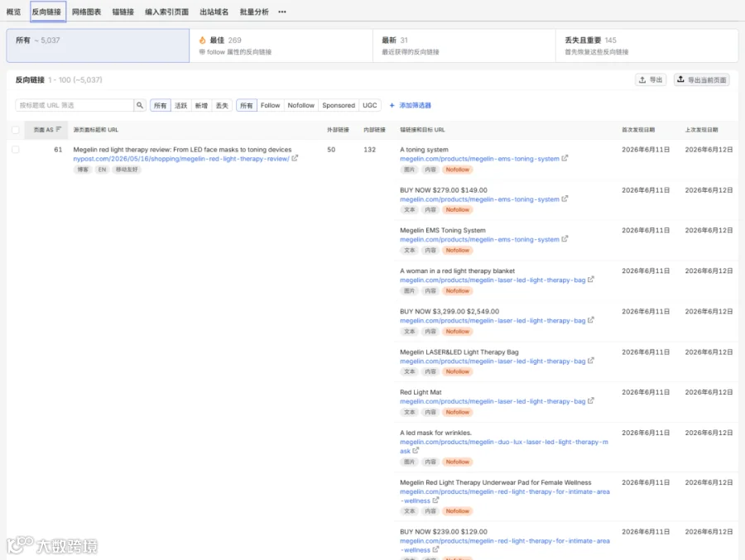745x560 pixels.
Task: Click the Nofollow badge under A toning system
Action: click(x=457, y=170)
